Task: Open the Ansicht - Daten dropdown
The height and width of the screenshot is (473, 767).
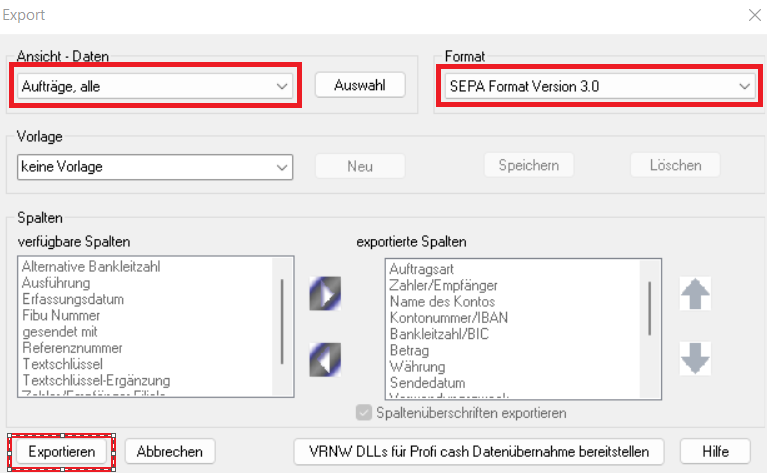Action: [155, 87]
